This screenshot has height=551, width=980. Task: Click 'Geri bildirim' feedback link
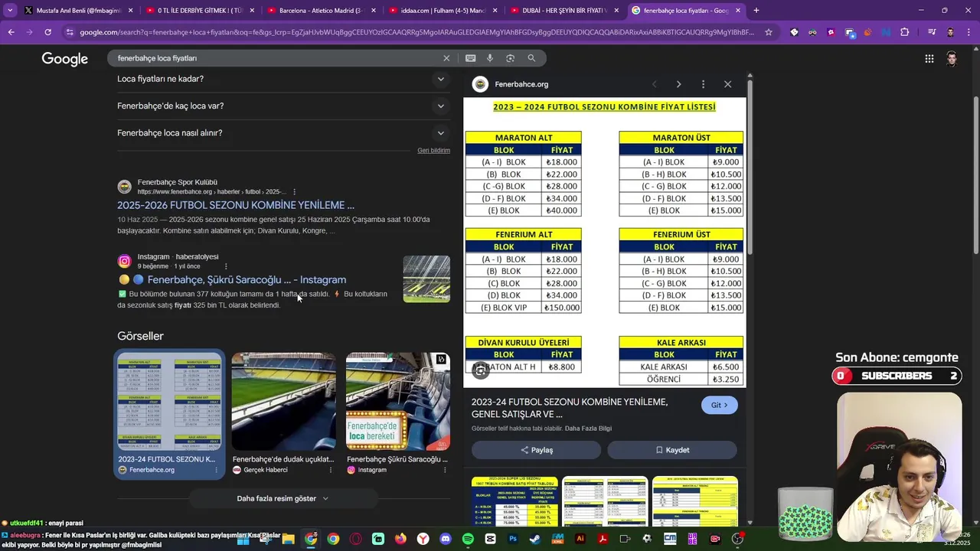pos(433,151)
